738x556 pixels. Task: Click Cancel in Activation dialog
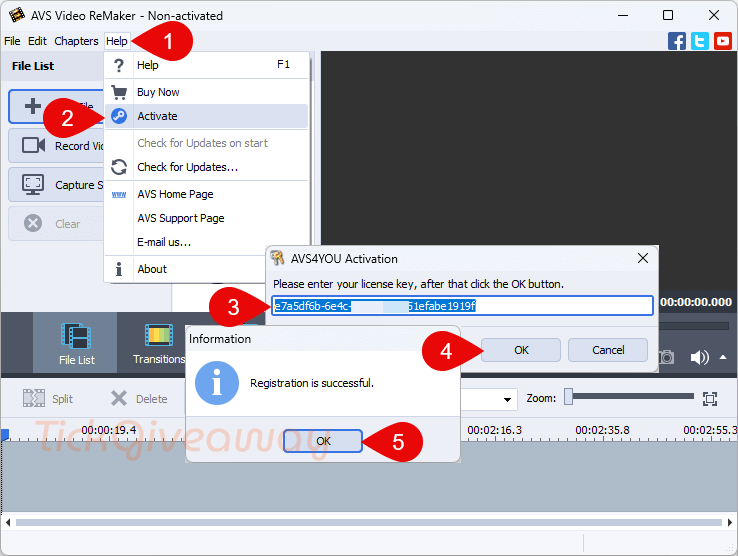pyautogui.click(x=608, y=350)
